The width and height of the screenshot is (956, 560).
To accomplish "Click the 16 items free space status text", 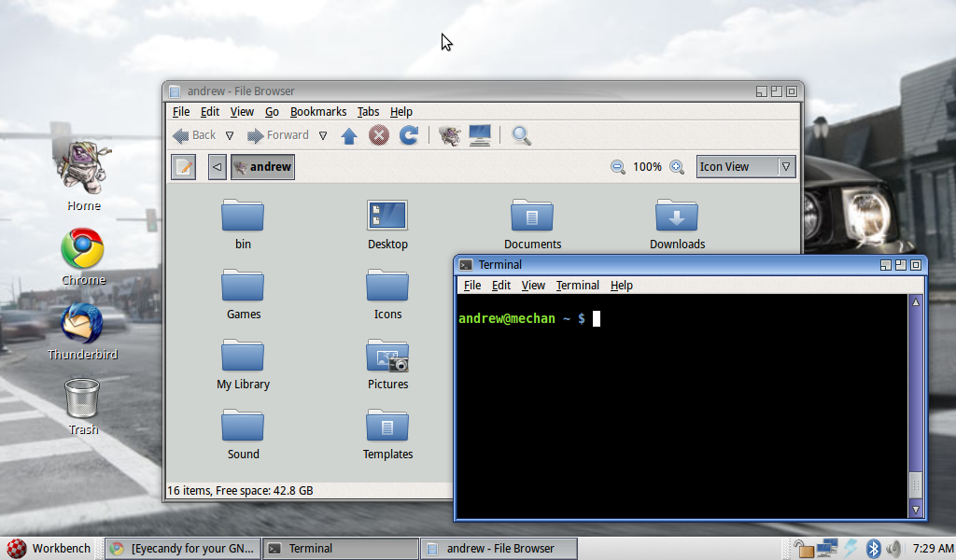I will coord(240,491).
